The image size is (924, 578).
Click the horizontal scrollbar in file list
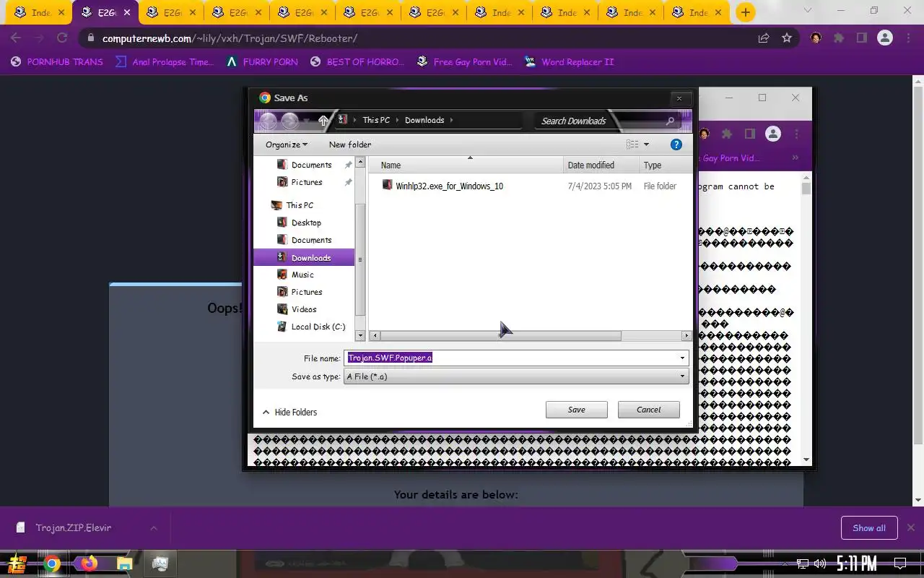click(x=500, y=336)
